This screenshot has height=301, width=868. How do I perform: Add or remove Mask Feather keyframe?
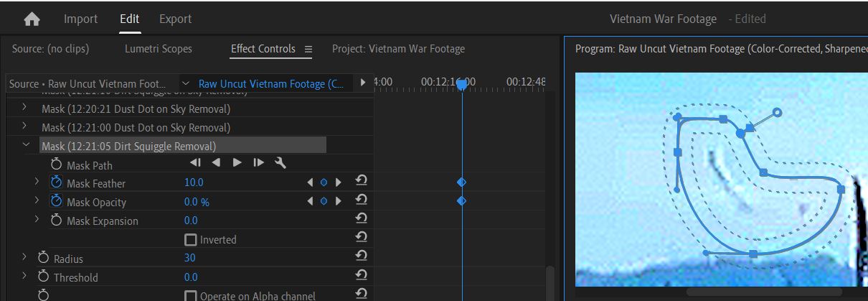click(324, 182)
